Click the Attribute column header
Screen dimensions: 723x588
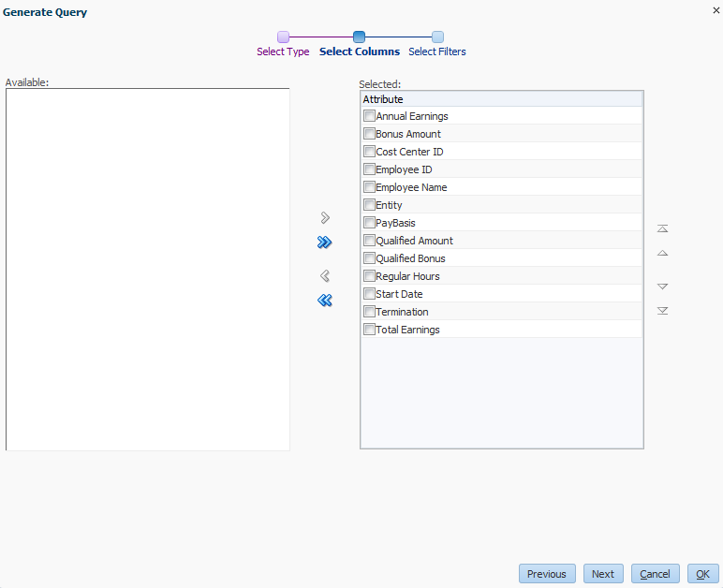[x=501, y=99]
